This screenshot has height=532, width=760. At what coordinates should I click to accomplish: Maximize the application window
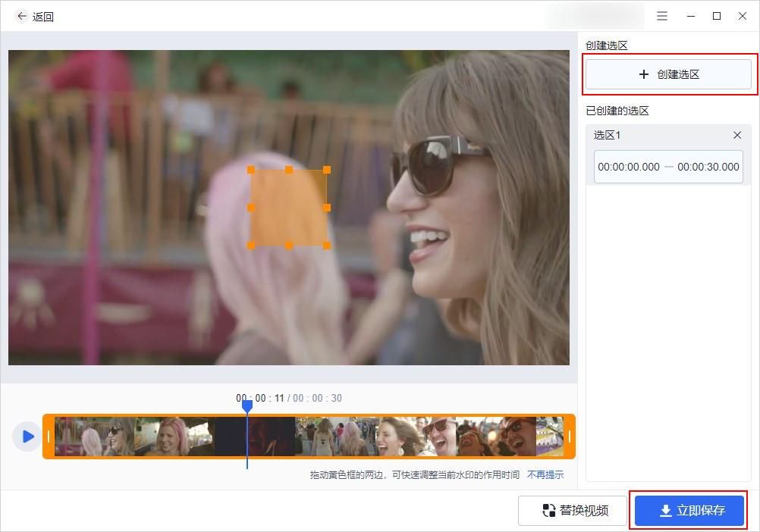[x=716, y=16]
